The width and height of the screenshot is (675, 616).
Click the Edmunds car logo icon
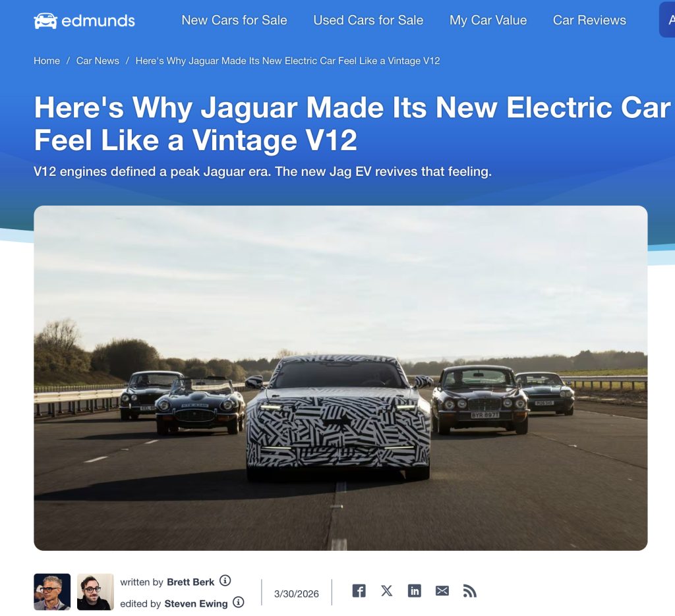(45, 20)
